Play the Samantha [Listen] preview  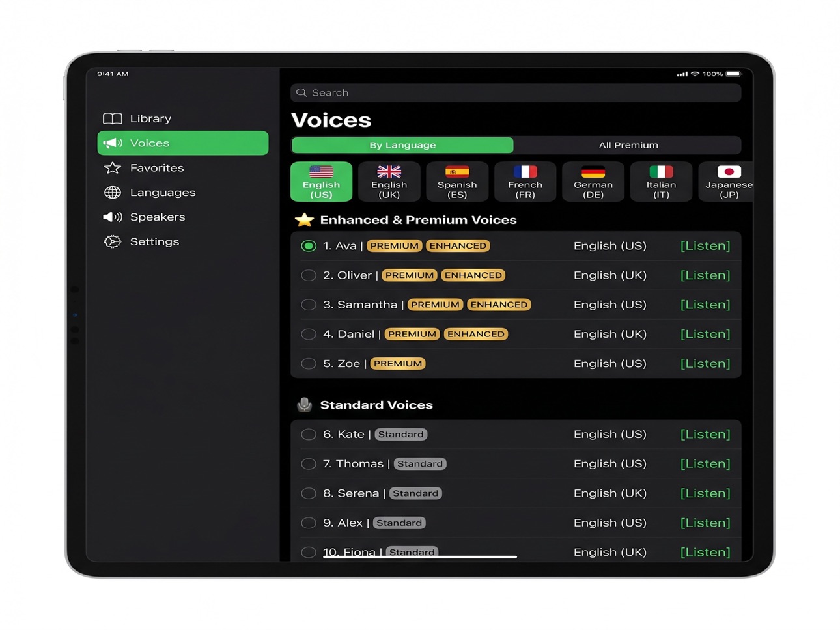pos(705,305)
